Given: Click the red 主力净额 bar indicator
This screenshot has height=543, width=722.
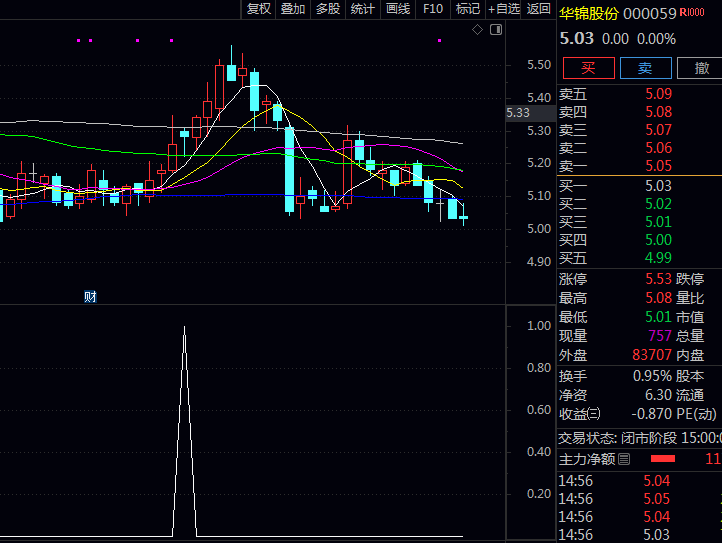Looking at the screenshot, I should tap(663, 459).
